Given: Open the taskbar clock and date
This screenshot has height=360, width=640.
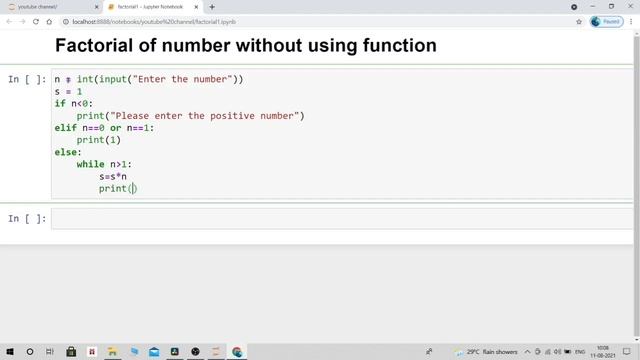Looking at the screenshot, I should tap(602, 351).
